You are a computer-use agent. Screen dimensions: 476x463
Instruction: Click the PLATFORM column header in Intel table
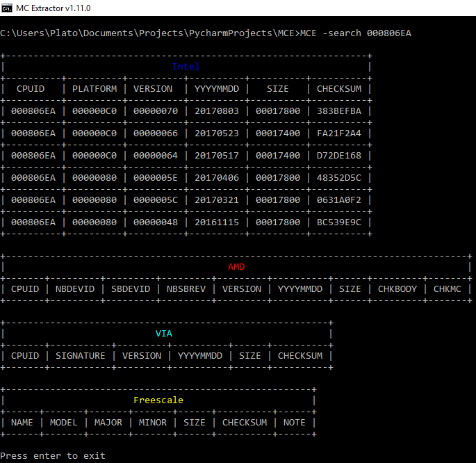point(95,89)
